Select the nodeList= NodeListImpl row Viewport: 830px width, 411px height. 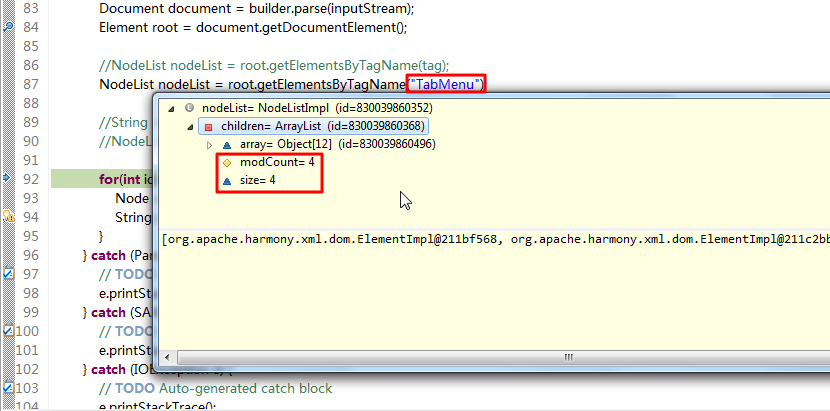point(317,108)
